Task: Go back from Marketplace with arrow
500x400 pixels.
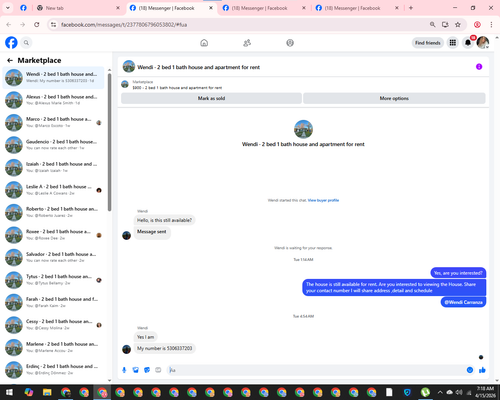Action: [10, 60]
